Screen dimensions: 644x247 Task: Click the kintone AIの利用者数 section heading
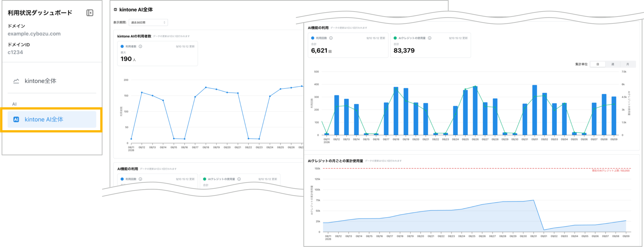134,36
